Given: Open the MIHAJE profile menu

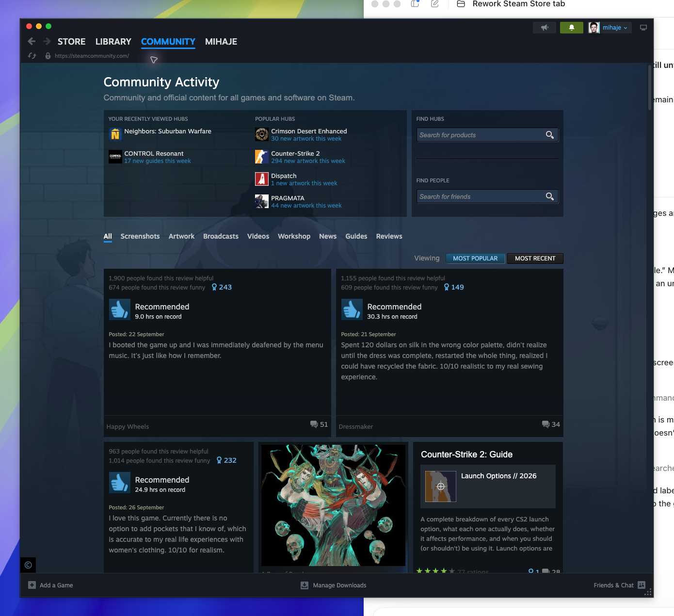Looking at the screenshot, I should [x=221, y=42].
